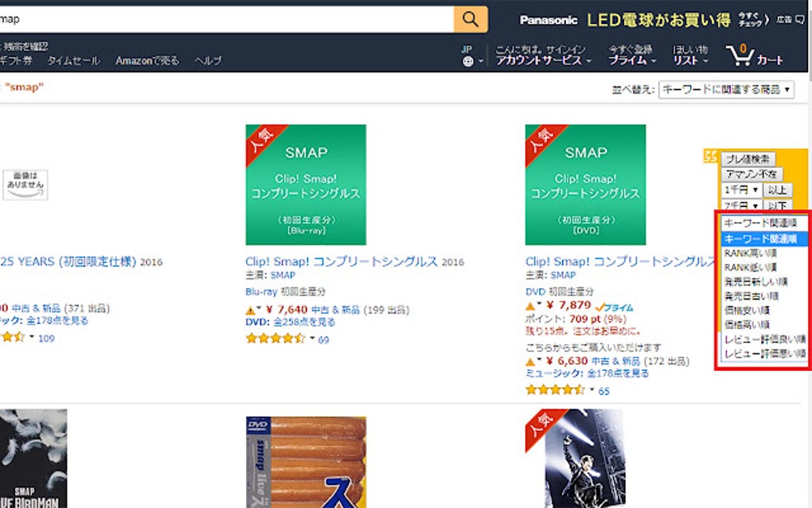Image resolution: width=812 pixels, height=508 pixels.
Task: Open the Blu-ray Clip! Smap! cover image
Action: (x=306, y=185)
